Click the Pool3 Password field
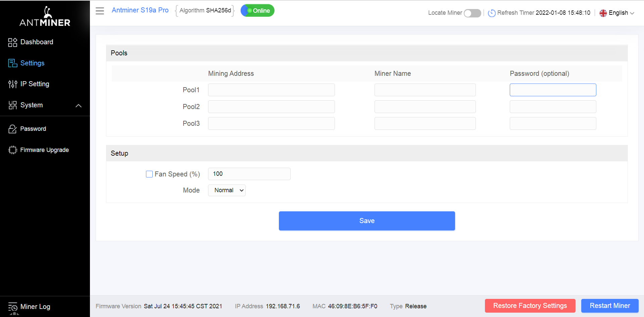The height and width of the screenshot is (317, 644). (553, 123)
